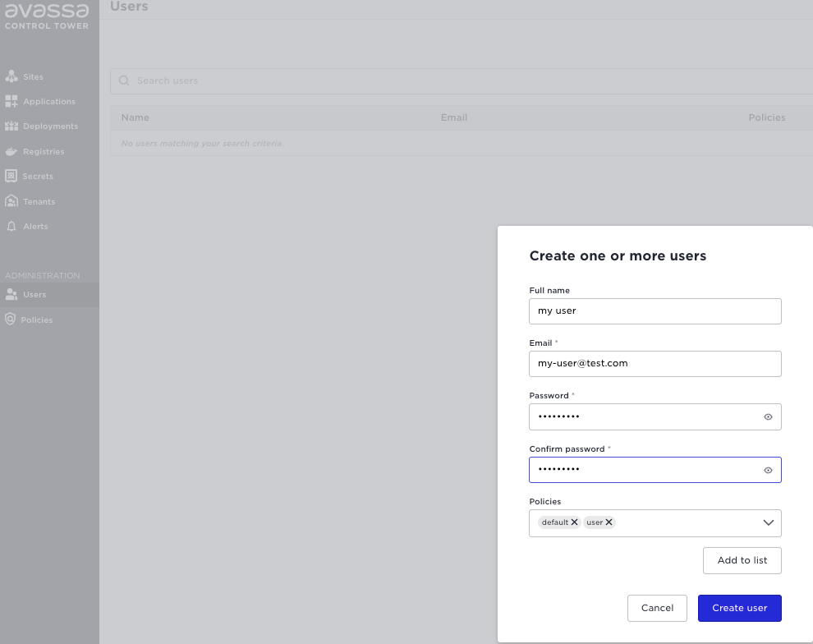
Task: Open the Applications menu item
Action: click(49, 102)
